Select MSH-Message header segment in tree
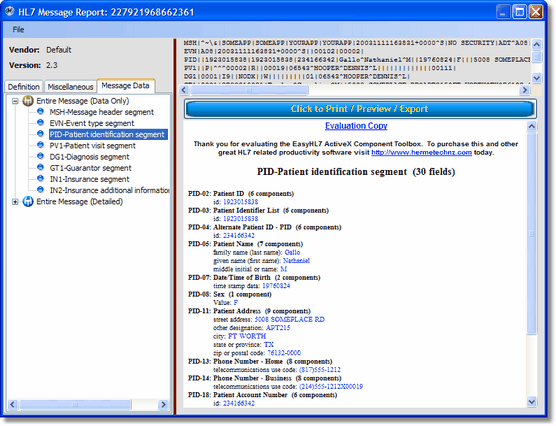This screenshot has width=556, height=426. [101, 112]
